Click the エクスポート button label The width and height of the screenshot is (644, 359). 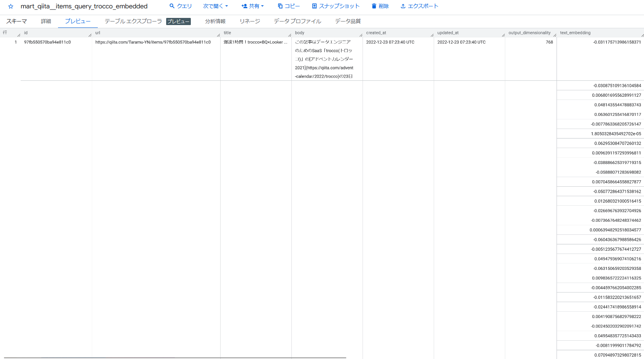(x=423, y=6)
